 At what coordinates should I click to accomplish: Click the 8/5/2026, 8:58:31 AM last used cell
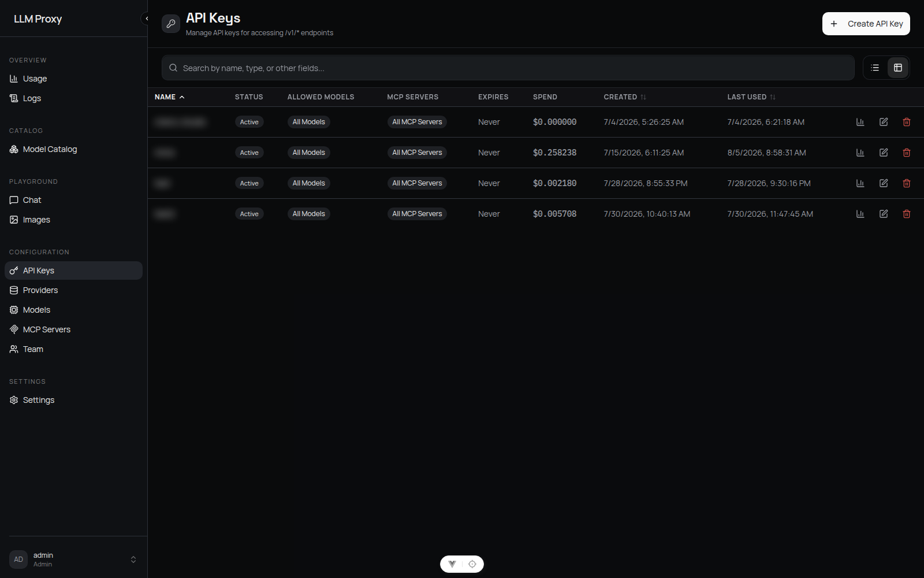(x=766, y=153)
